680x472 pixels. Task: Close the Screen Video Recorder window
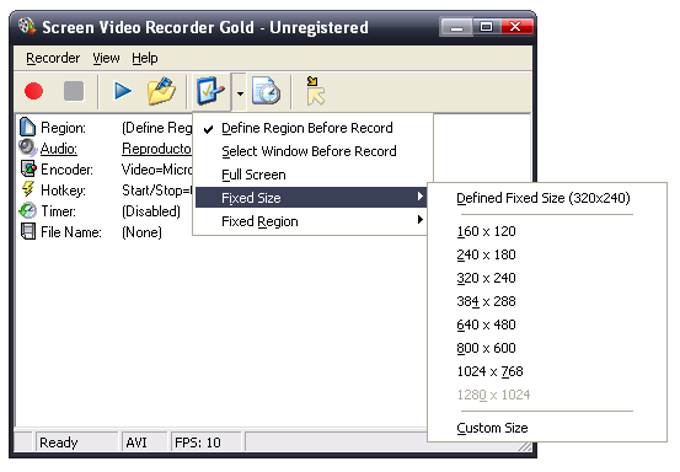click(x=516, y=27)
